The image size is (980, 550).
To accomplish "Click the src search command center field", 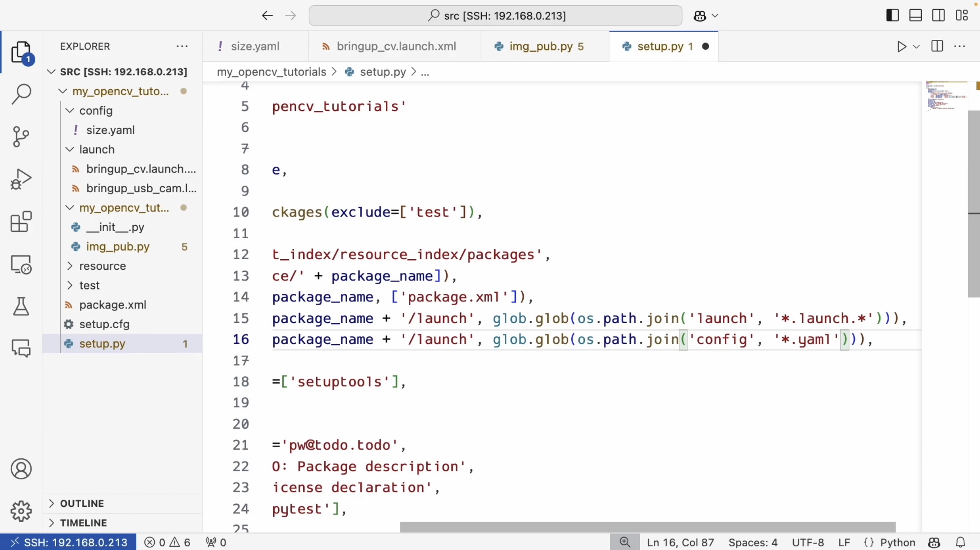I will pyautogui.click(x=495, y=16).
